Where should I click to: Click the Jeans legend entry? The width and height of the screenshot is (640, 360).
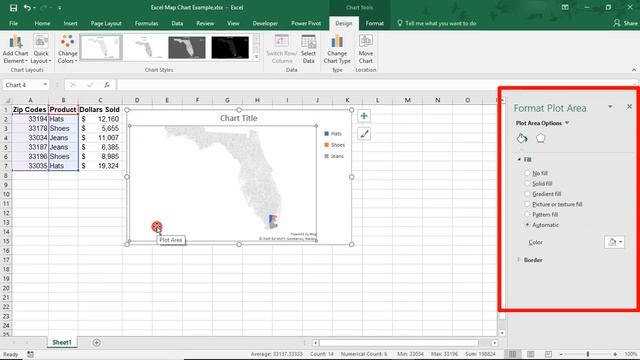tap(334, 156)
